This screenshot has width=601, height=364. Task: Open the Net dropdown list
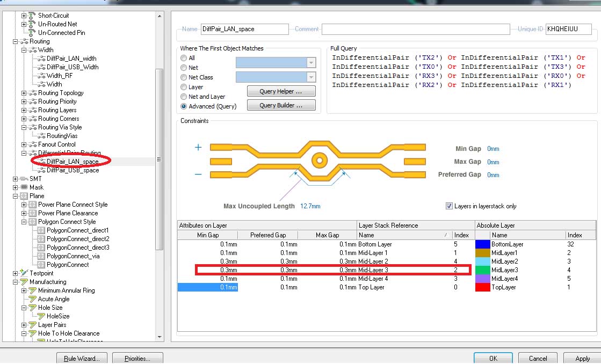(311, 63)
